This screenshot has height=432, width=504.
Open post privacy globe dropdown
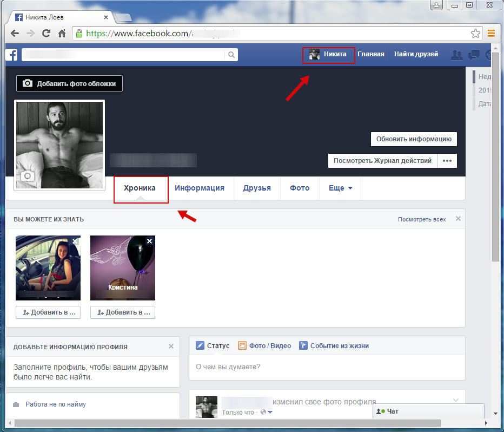coord(267,413)
